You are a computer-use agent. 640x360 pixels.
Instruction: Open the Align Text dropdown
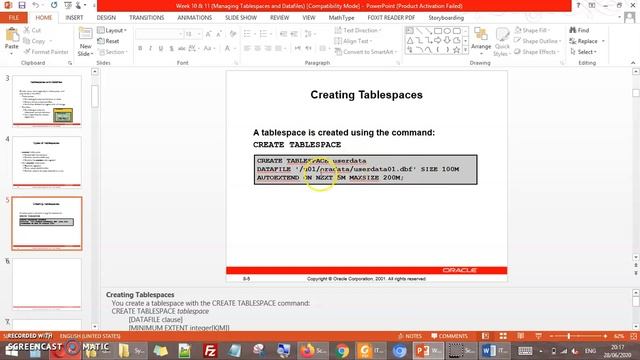(x=353, y=41)
